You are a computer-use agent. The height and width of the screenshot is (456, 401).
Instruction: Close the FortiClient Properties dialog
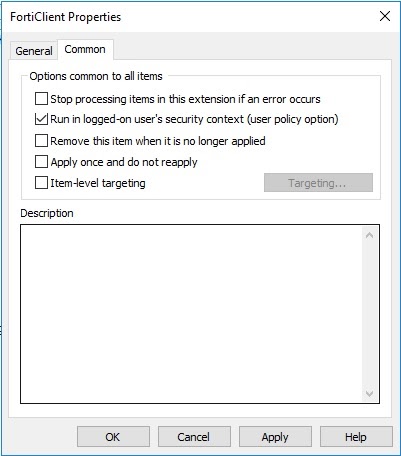pyautogui.click(x=385, y=16)
